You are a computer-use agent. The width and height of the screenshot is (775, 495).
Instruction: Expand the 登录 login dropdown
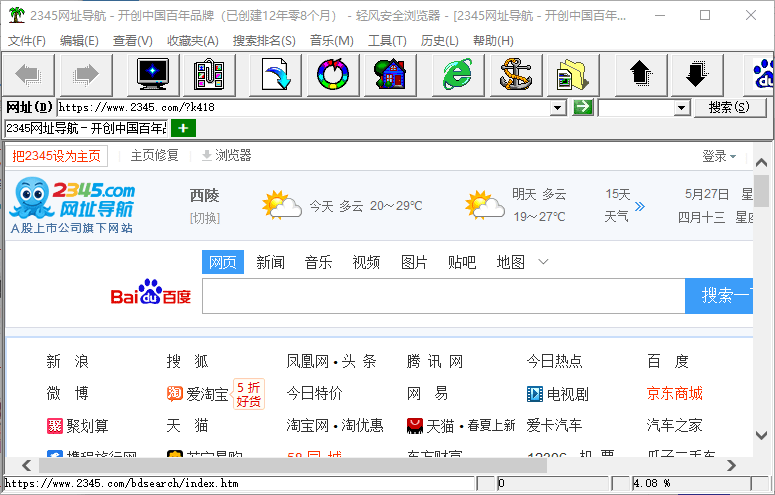click(x=718, y=156)
